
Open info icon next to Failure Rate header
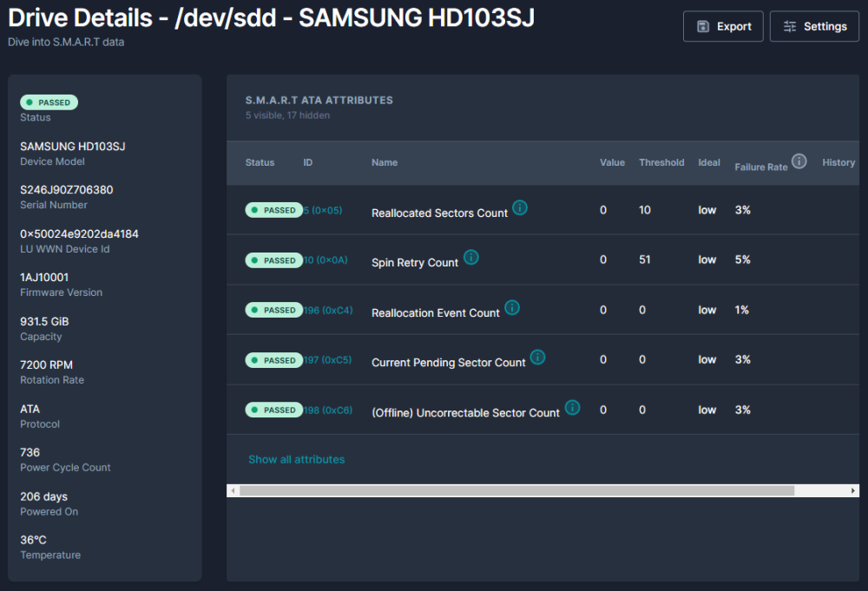799,161
